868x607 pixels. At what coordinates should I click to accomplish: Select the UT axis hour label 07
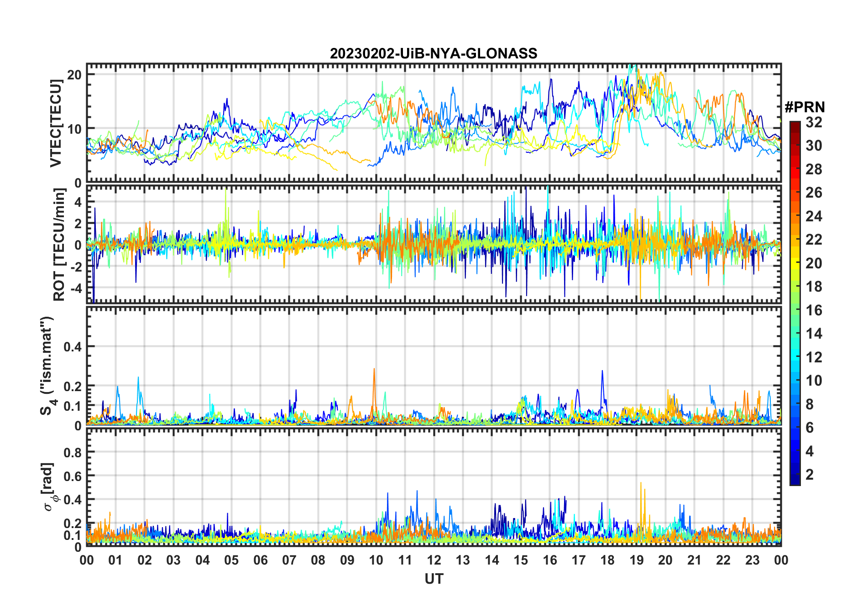[x=289, y=560]
